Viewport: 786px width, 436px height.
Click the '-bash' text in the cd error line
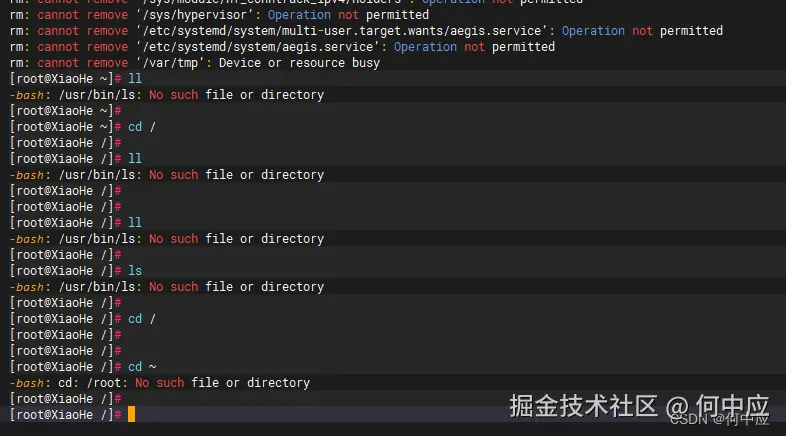pos(28,382)
